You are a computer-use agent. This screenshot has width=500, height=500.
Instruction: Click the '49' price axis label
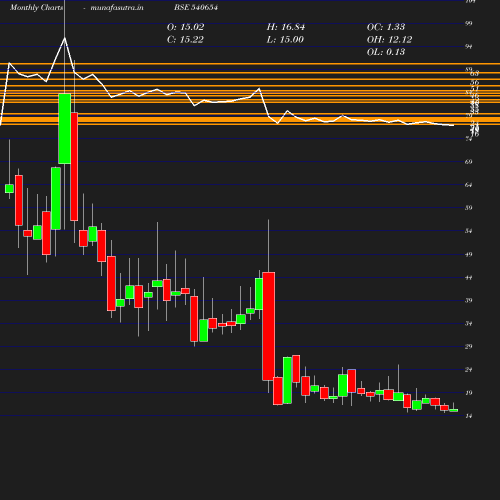pyautogui.click(x=469, y=255)
